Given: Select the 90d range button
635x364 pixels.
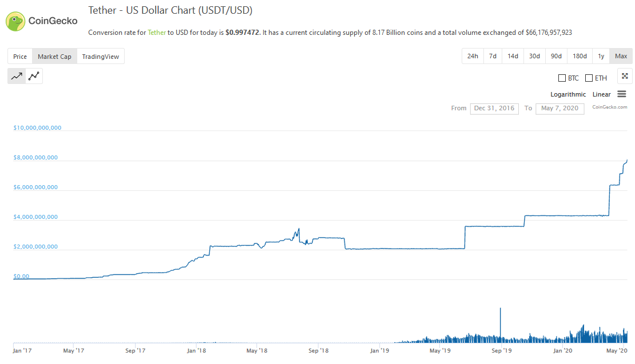Looking at the screenshot, I should coord(557,56).
